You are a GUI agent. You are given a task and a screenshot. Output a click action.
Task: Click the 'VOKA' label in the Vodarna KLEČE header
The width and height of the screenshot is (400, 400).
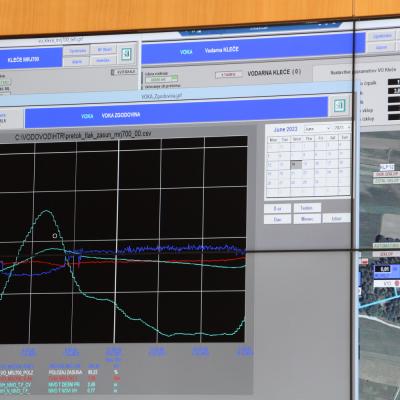point(186,52)
